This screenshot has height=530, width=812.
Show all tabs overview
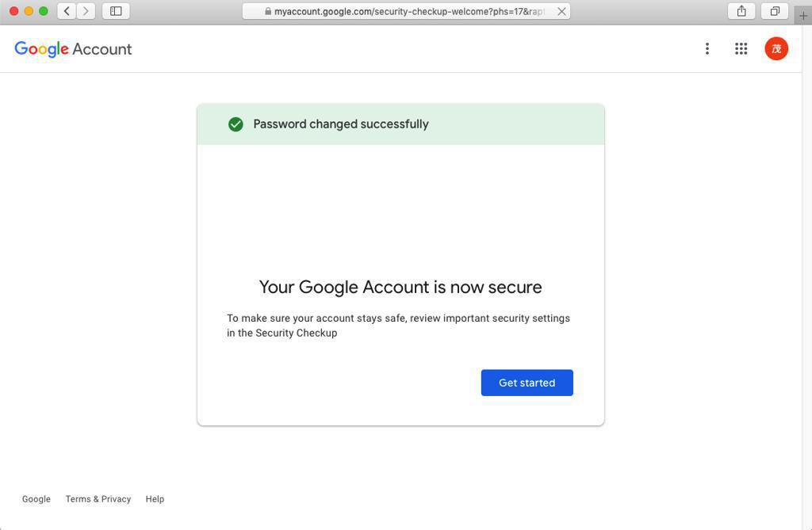pyautogui.click(x=775, y=11)
